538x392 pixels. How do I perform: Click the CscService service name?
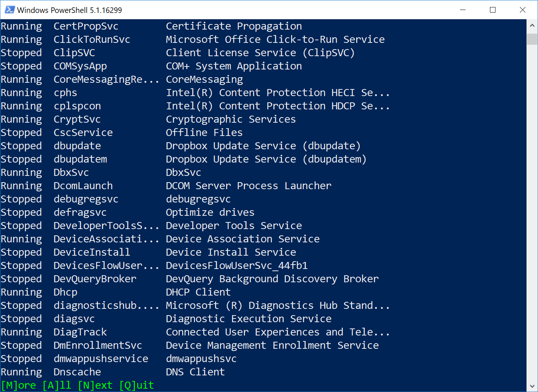click(83, 133)
